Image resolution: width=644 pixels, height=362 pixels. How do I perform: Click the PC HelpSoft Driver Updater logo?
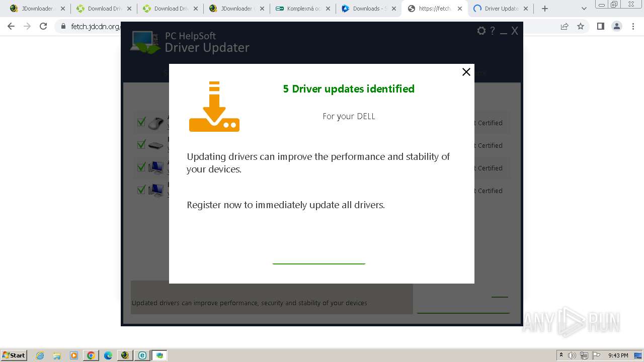(190, 43)
